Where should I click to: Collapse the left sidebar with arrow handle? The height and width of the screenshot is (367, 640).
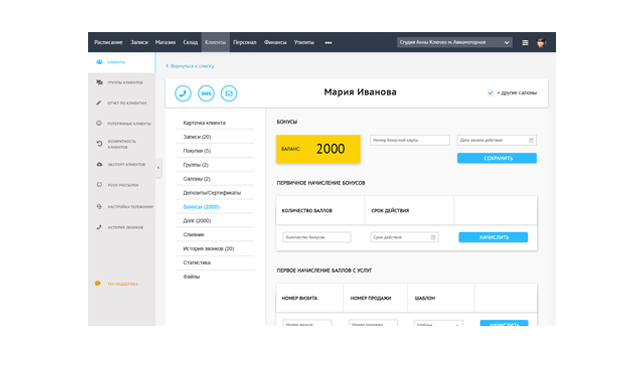click(x=158, y=168)
